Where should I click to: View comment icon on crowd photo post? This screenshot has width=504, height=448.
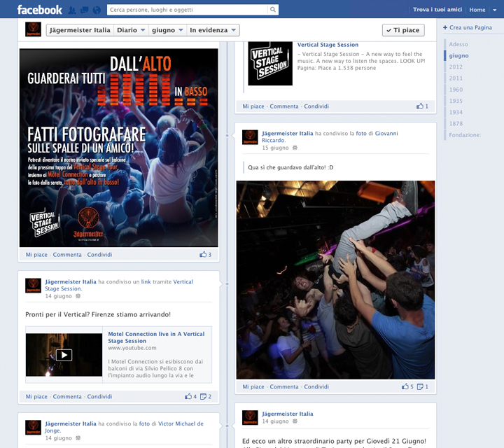point(420,386)
